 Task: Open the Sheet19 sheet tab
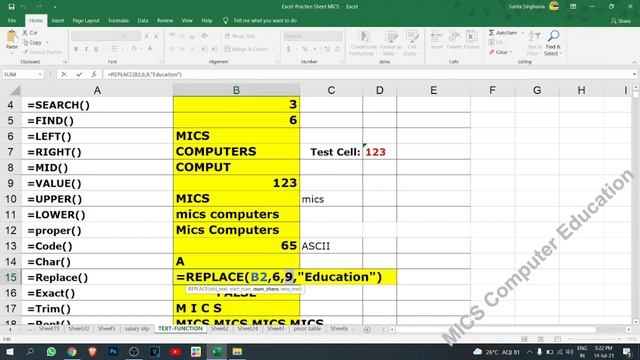[49, 329]
